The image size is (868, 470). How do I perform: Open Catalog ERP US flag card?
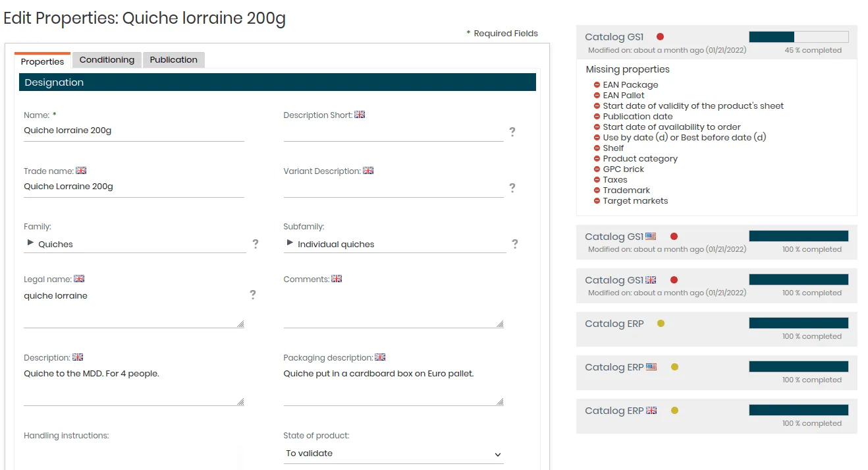[717, 372]
